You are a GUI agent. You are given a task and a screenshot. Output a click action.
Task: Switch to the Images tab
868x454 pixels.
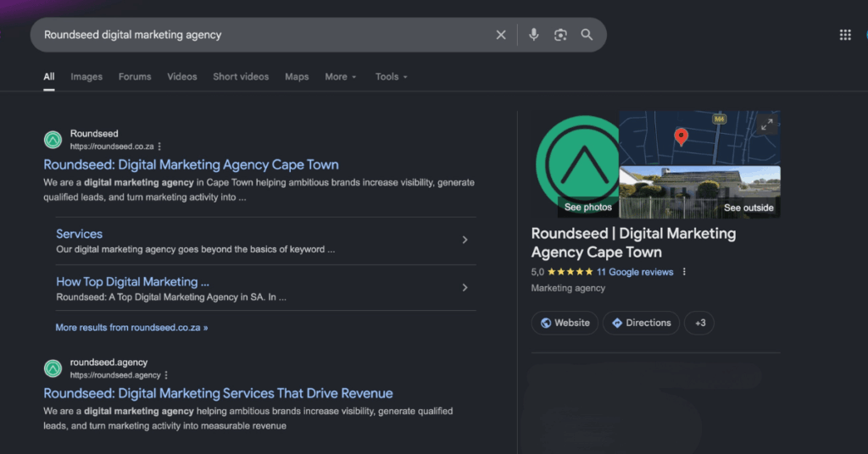pos(86,77)
